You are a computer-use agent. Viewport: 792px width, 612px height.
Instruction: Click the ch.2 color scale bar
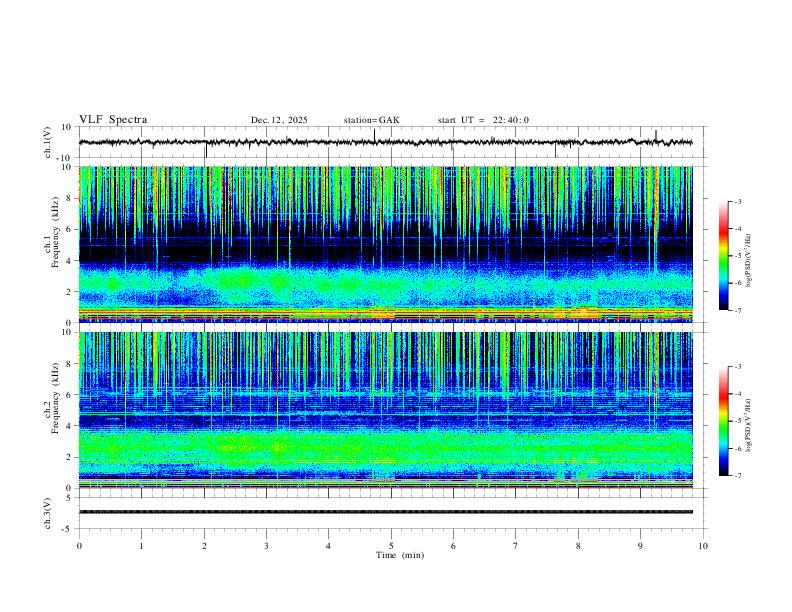(724, 421)
